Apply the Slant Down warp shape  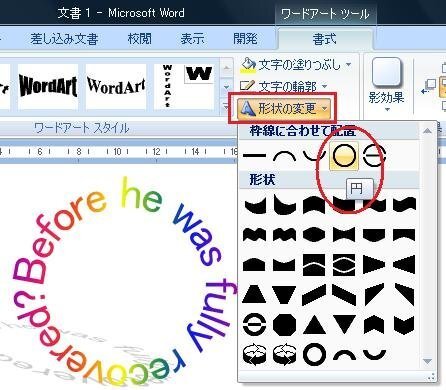pos(344,294)
